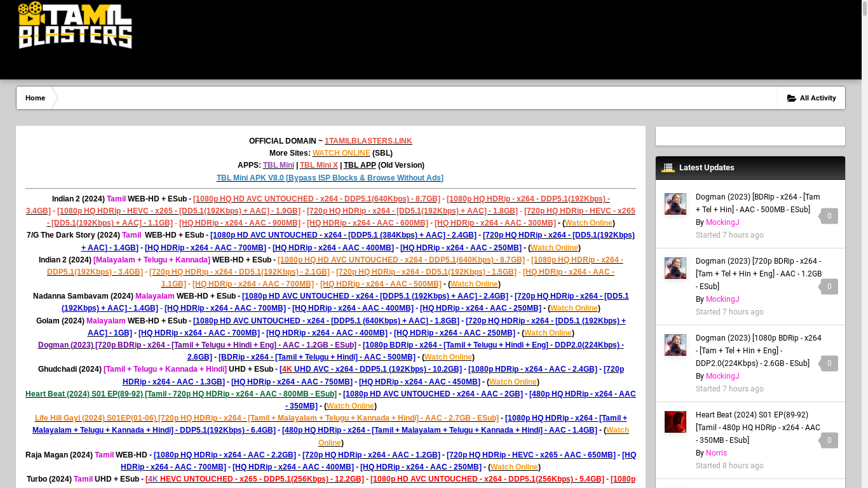The image size is (868, 488).
Task: Open TBL APP old version link
Action: pos(360,165)
